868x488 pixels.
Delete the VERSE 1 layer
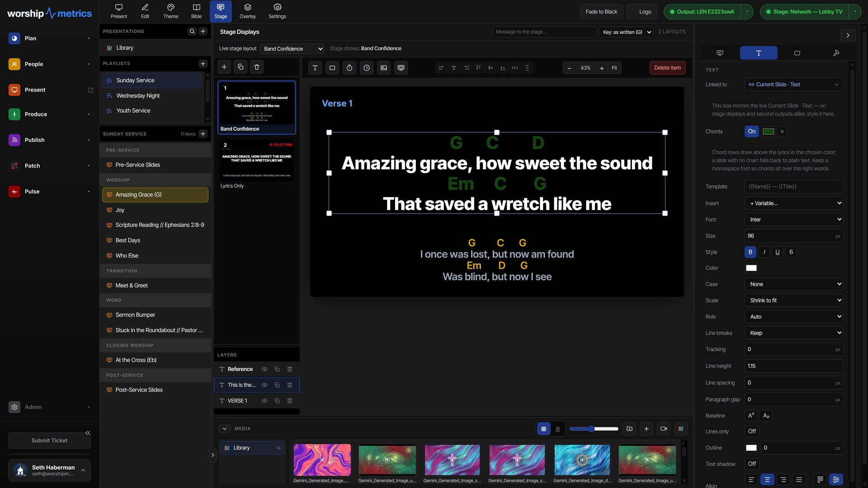(x=290, y=401)
